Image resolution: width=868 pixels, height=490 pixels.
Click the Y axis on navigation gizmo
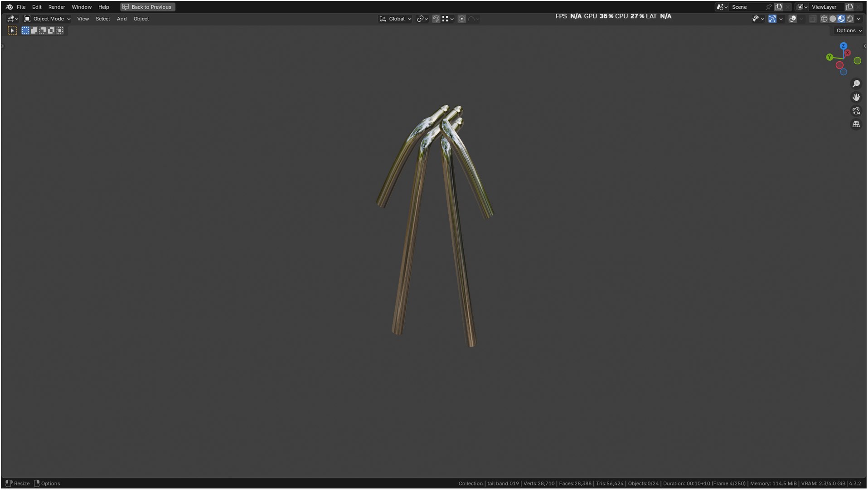829,57
